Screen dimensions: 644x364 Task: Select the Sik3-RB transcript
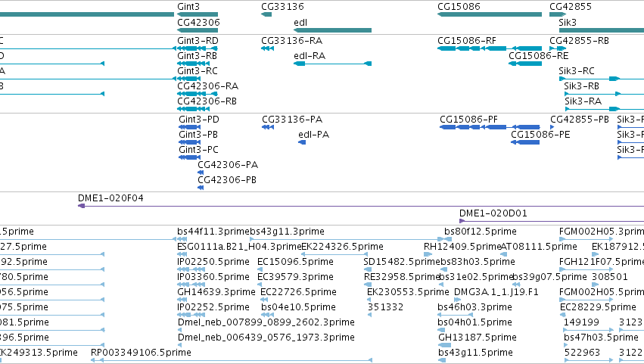click(x=605, y=94)
